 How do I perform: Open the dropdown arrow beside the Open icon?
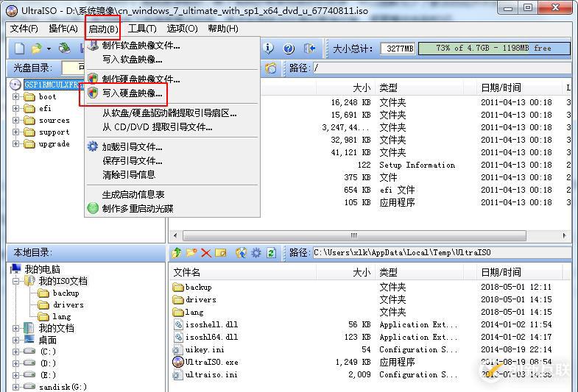pyautogui.click(x=49, y=49)
